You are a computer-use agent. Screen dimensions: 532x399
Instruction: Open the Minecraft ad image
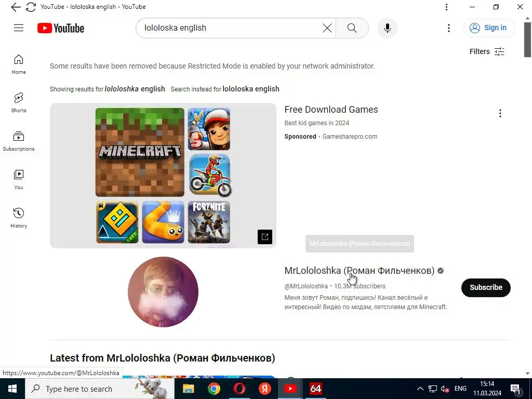(140, 152)
